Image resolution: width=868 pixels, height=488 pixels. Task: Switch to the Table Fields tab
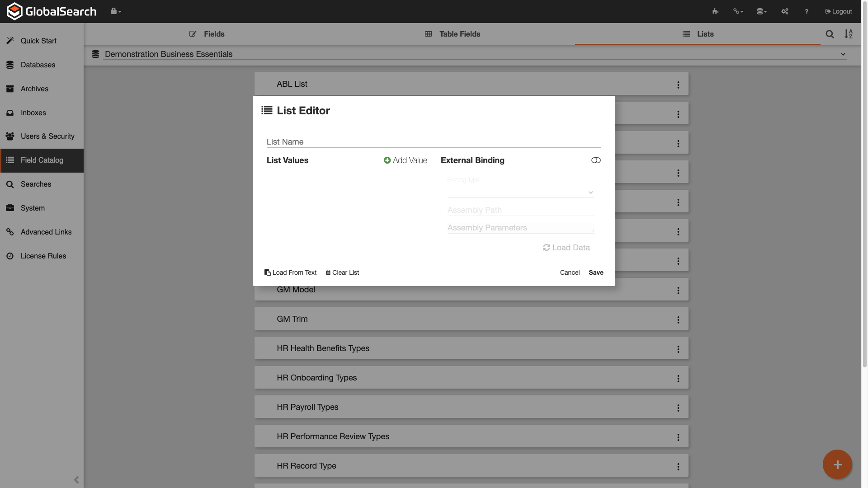[x=453, y=34]
